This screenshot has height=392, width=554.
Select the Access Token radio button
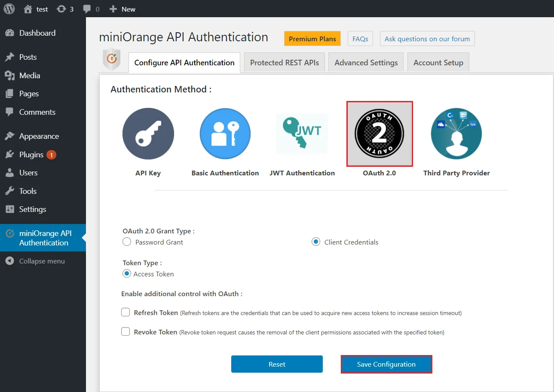pyautogui.click(x=126, y=273)
